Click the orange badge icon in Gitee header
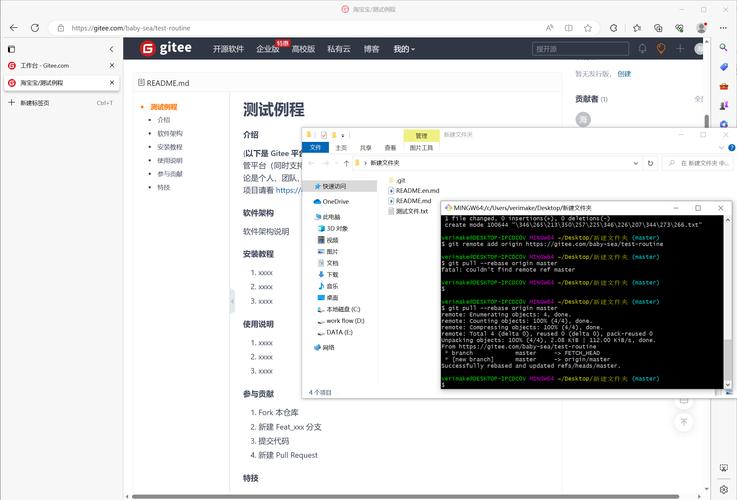 661,48
